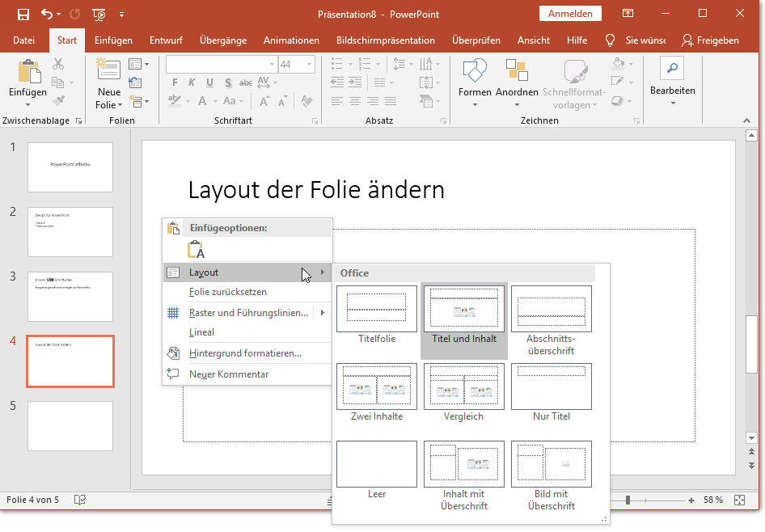Jump to next slide double-arrow icon
765x532 pixels.
(751, 466)
